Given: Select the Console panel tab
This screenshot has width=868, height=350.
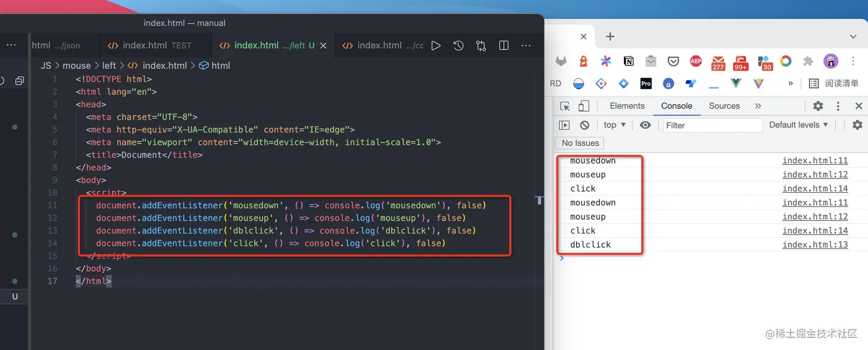Looking at the screenshot, I should point(677,106).
